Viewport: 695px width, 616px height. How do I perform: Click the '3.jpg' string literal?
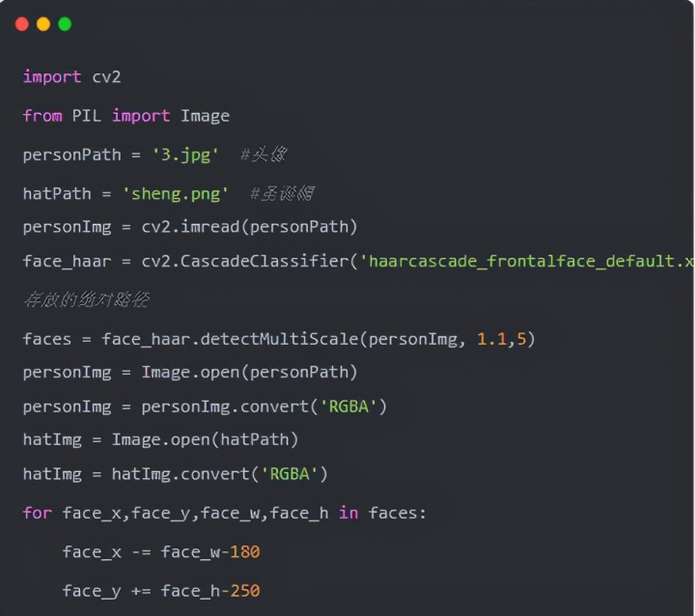click(185, 154)
